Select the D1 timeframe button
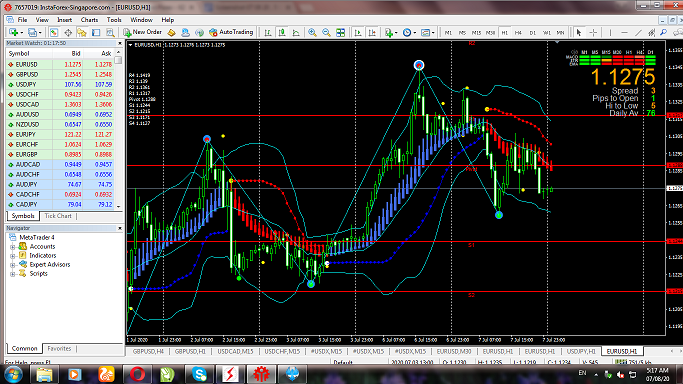This screenshot has height=384, width=683. 532,33
